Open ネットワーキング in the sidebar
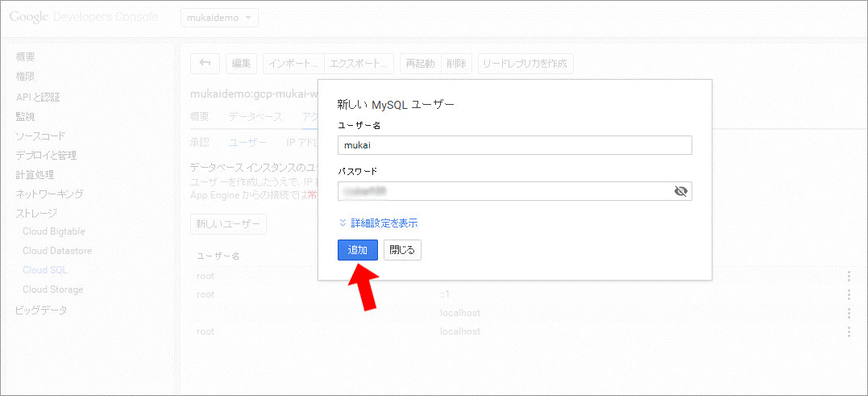 click(x=49, y=194)
